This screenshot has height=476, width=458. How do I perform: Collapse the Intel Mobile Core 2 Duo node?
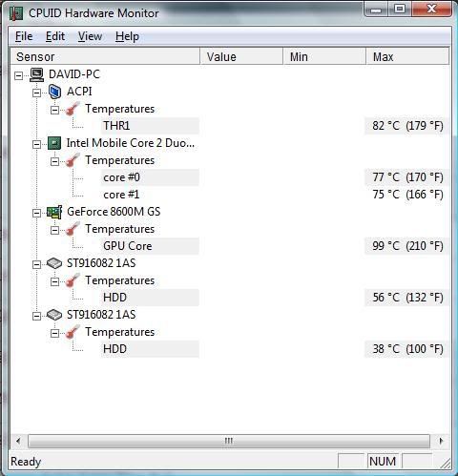point(37,144)
